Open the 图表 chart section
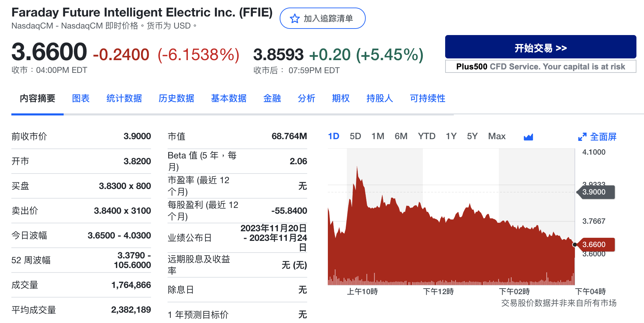644x323 pixels. (x=80, y=99)
